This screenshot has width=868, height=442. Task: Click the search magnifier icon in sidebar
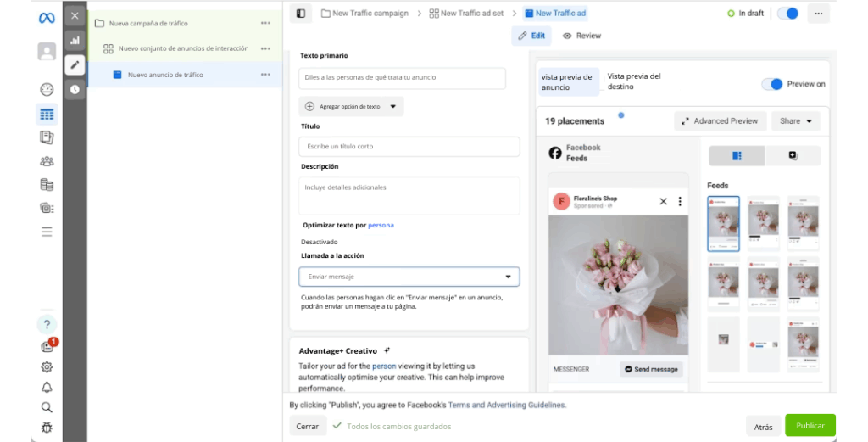[47, 407]
